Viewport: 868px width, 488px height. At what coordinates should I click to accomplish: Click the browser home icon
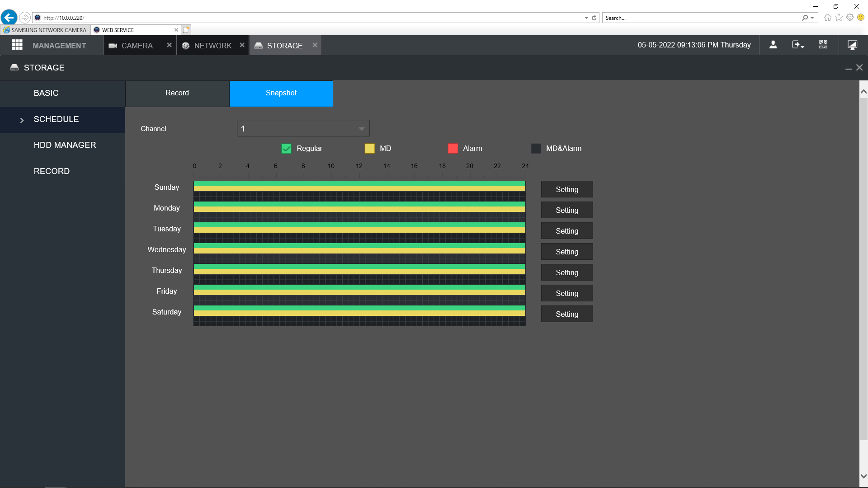827,18
